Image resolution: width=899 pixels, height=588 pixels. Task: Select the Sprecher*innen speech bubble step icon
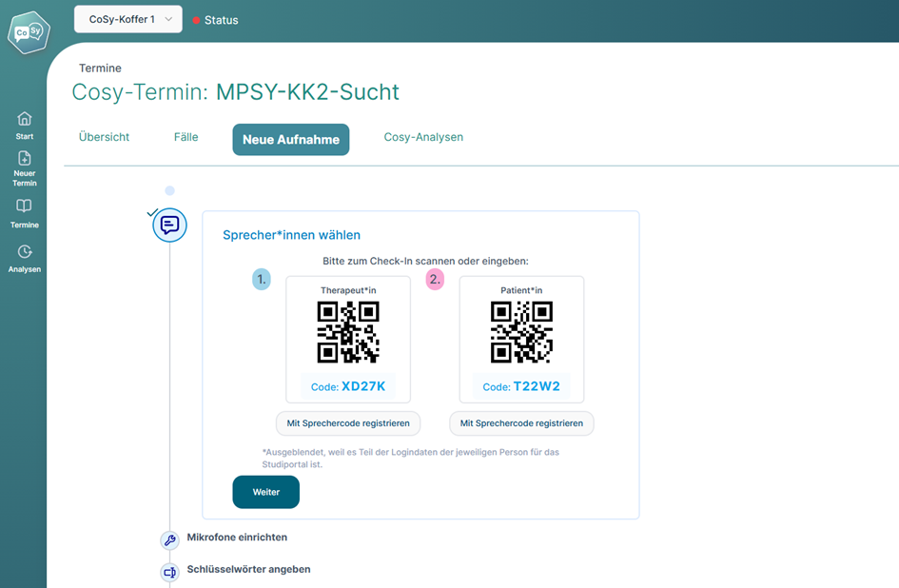coord(168,225)
